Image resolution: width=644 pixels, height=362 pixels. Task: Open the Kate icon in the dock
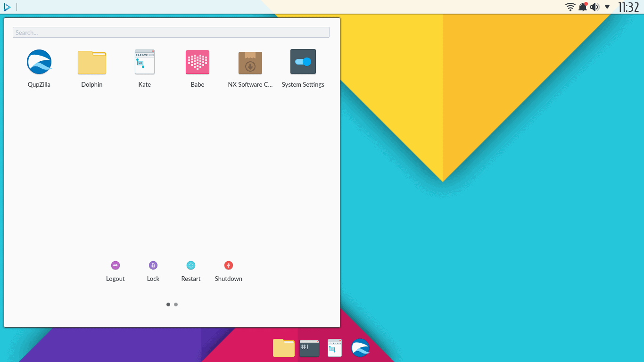click(335, 348)
